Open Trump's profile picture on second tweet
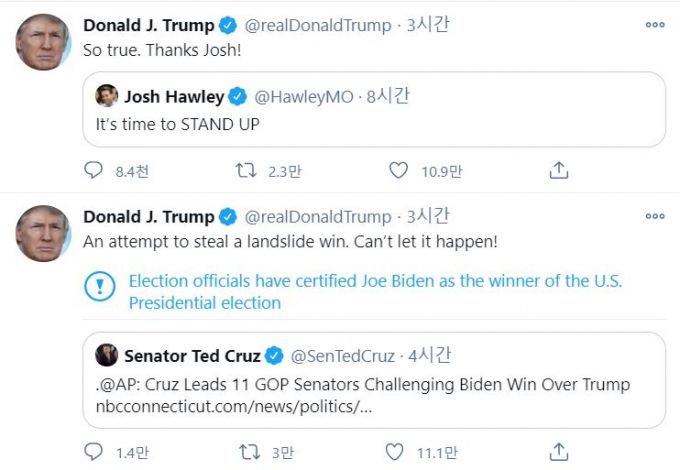The width and height of the screenshot is (680, 470). tap(42, 235)
